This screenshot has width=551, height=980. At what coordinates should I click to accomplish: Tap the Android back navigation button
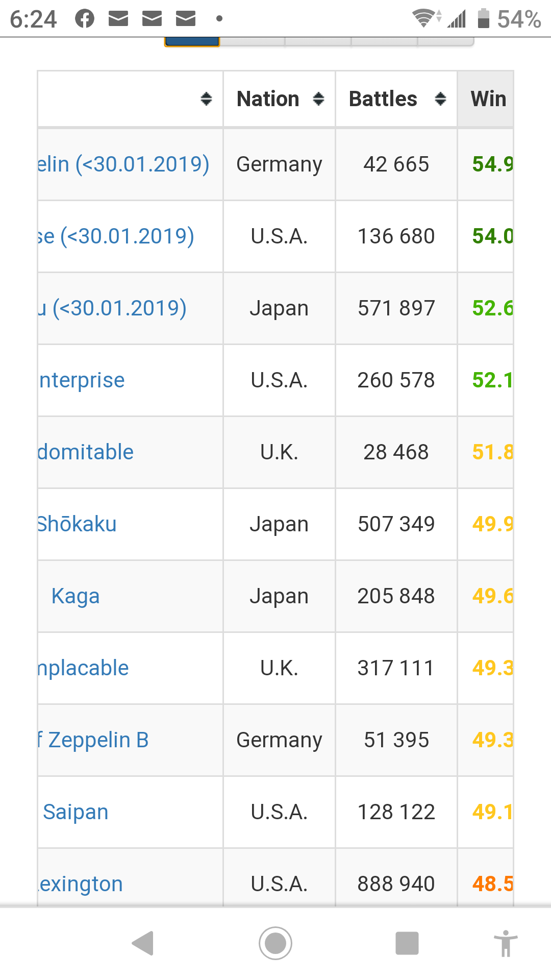coord(143,943)
